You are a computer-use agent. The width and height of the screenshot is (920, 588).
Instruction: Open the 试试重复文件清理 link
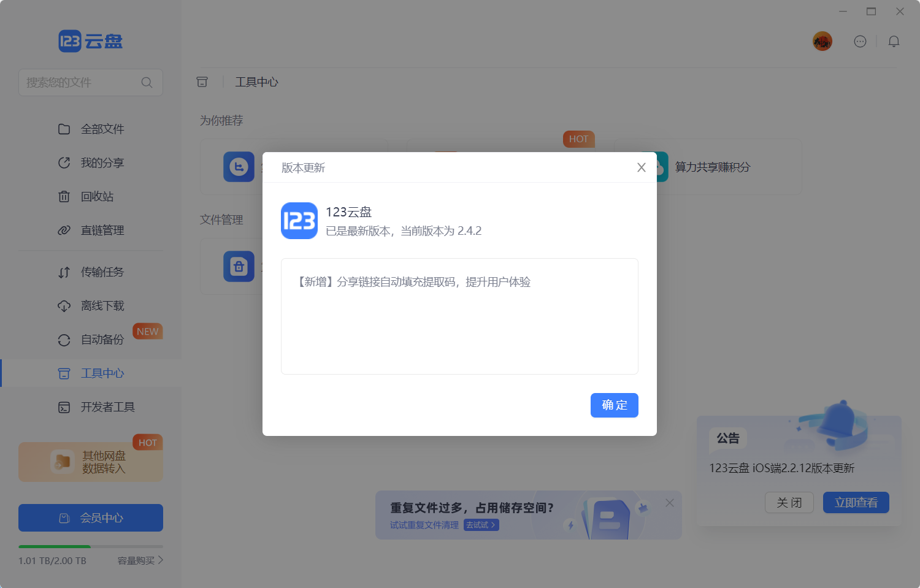pos(424,525)
